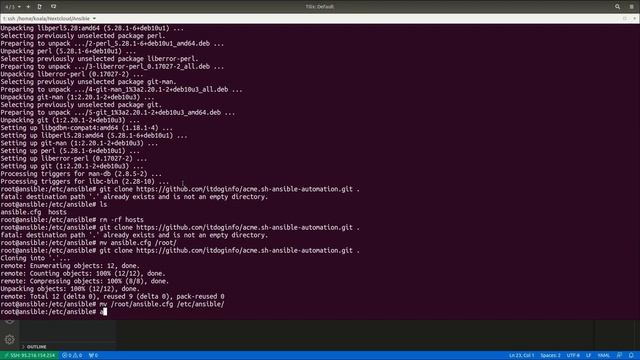This screenshot has height=360, width=640.
Task: Click the 'rm -rf hosts' command text
Action: [122, 220]
